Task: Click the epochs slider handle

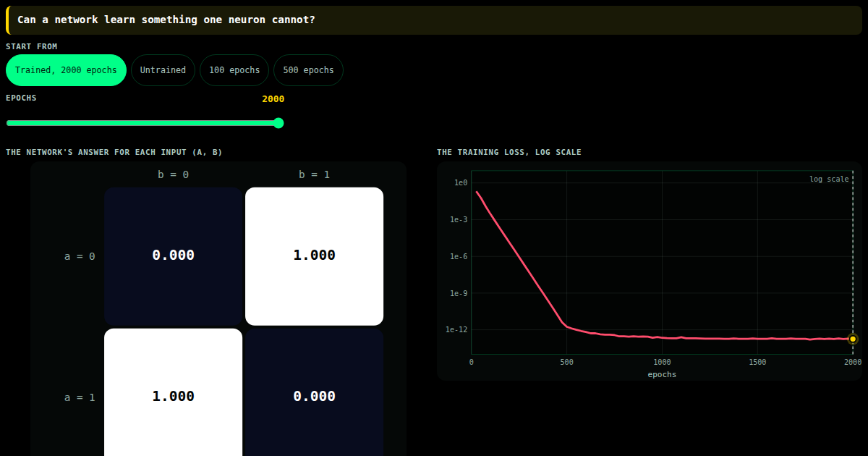Action: point(278,123)
